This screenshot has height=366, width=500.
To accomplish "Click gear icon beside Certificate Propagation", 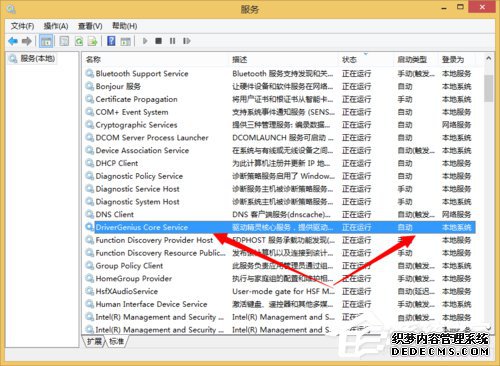I will (89, 99).
